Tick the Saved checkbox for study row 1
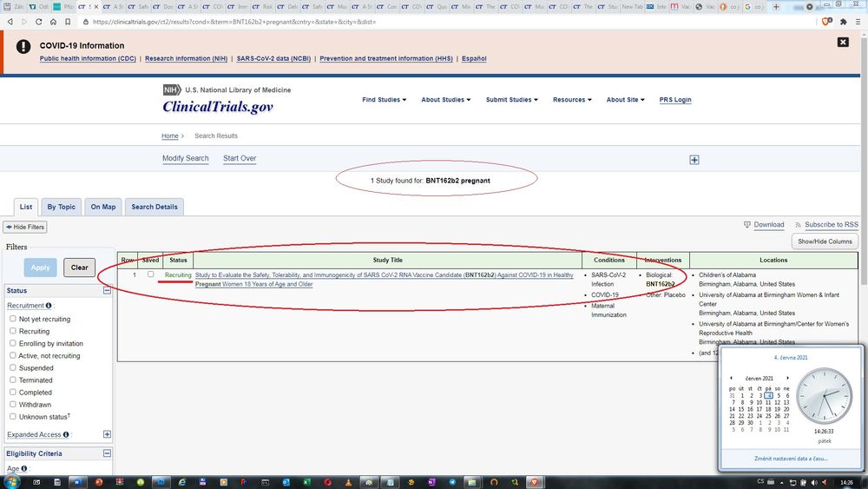868x489 pixels. (150, 274)
